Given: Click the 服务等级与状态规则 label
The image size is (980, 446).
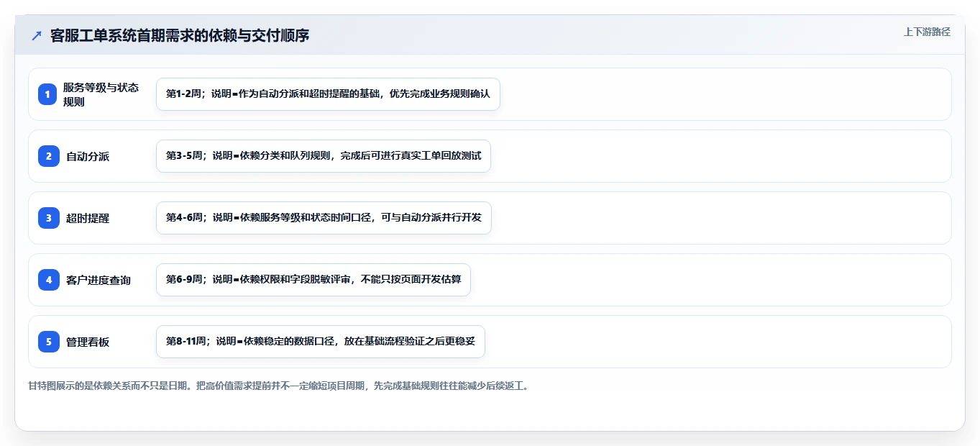Looking at the screenshot, I should click(x=101, y=94).
